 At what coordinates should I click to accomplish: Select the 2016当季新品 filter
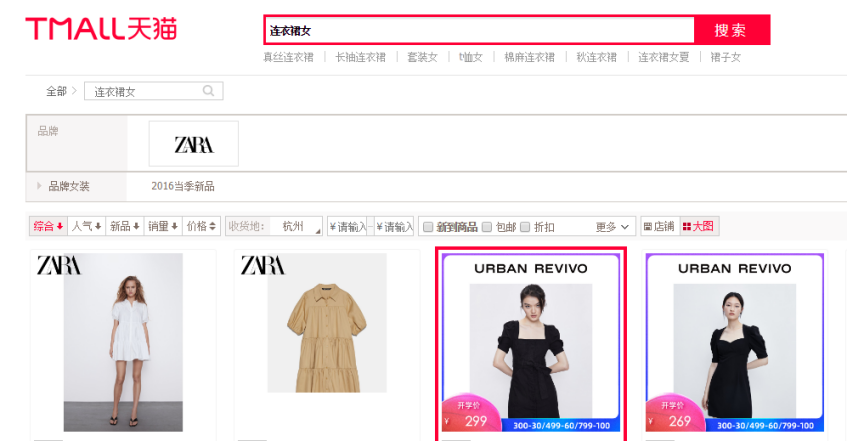[x=183, y=186]
